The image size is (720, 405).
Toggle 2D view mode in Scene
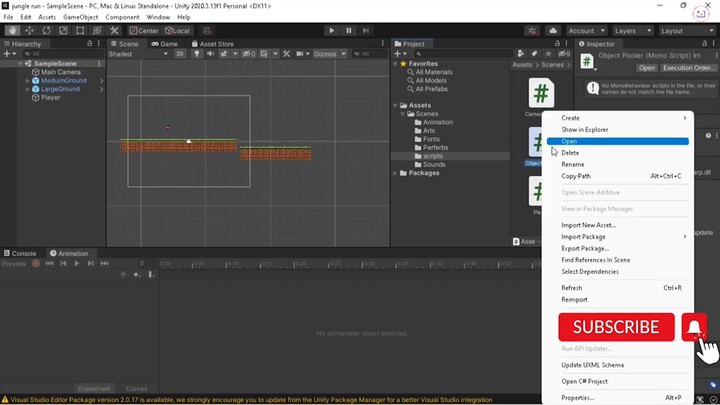[x=180, y=54]
